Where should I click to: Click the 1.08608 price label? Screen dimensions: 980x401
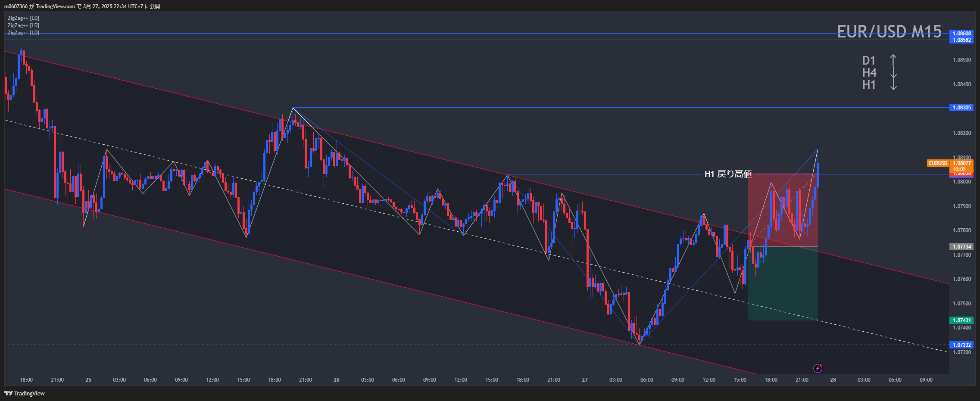pos(961,33)
